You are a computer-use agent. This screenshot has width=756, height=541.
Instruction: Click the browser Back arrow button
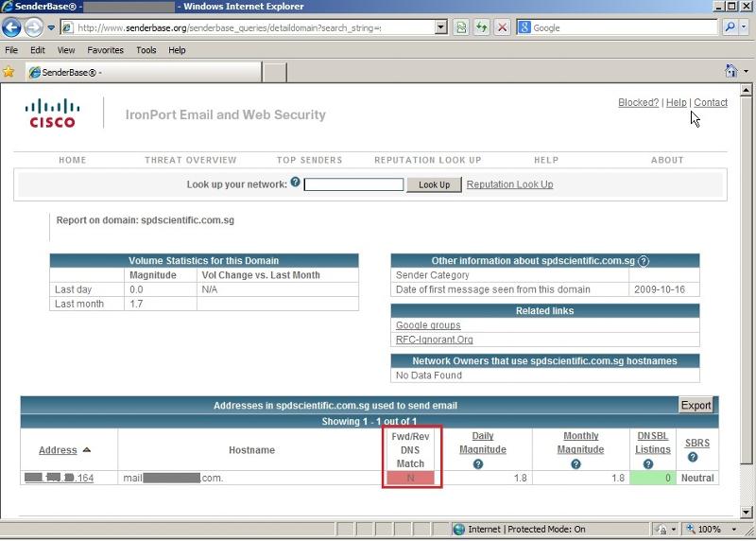click(x=12, y=27)
